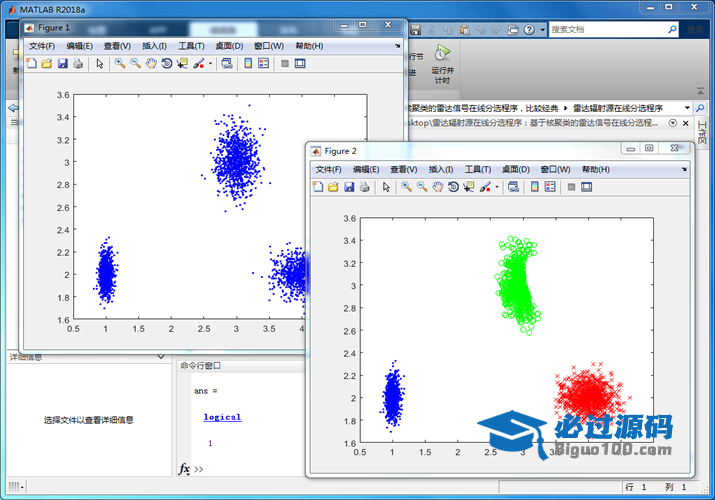Click New Figure icon in Figure 2 toolbar

(x=318, y=187)
